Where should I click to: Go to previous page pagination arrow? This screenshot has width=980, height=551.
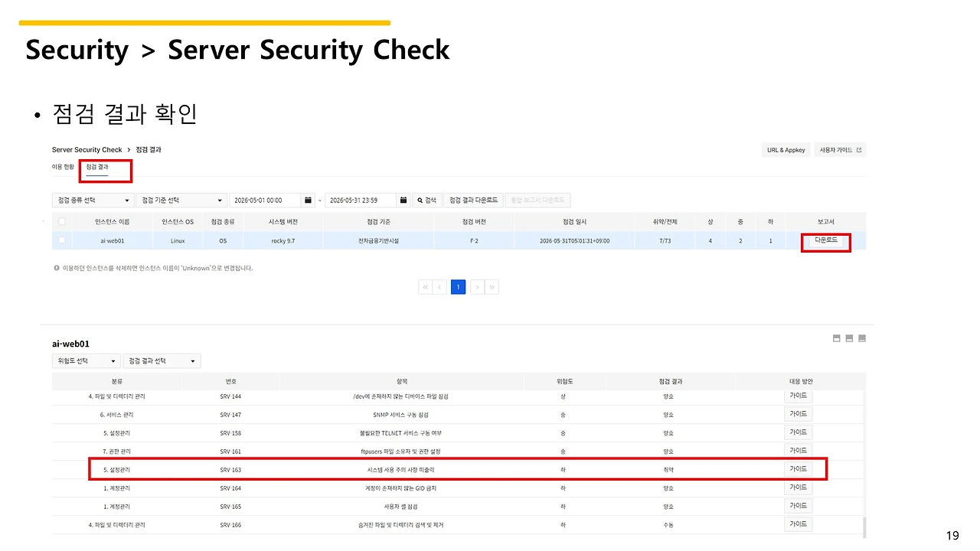click(440, 287)
